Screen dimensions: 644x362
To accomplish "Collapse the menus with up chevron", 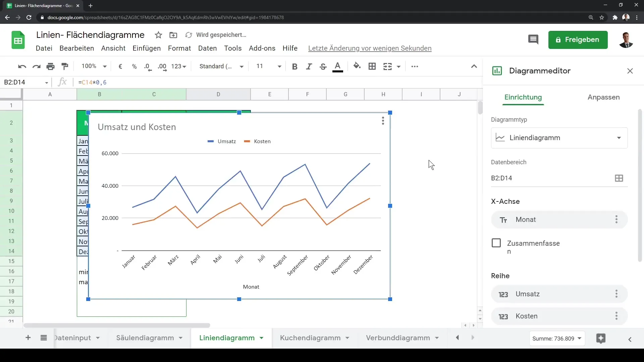I will pos(474,66).
